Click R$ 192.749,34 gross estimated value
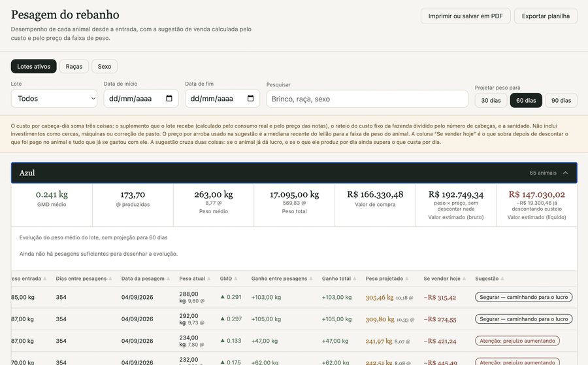The image size is (588, 365). tap(456, 194)
